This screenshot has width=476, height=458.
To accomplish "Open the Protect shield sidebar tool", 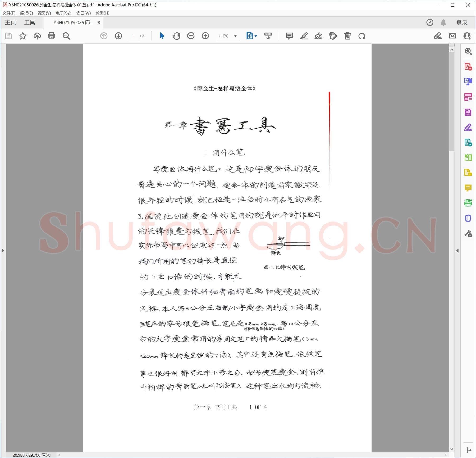I will tap(468, 219).
